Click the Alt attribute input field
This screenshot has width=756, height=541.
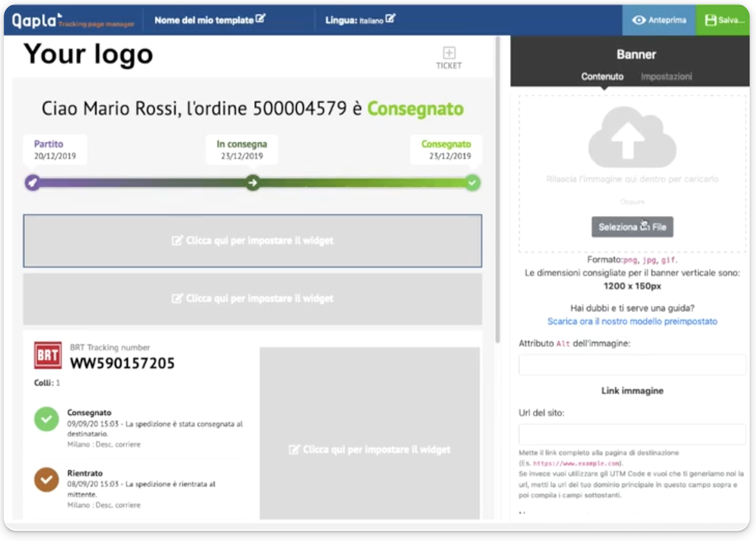pyautogui.click(x=632, y=364)
